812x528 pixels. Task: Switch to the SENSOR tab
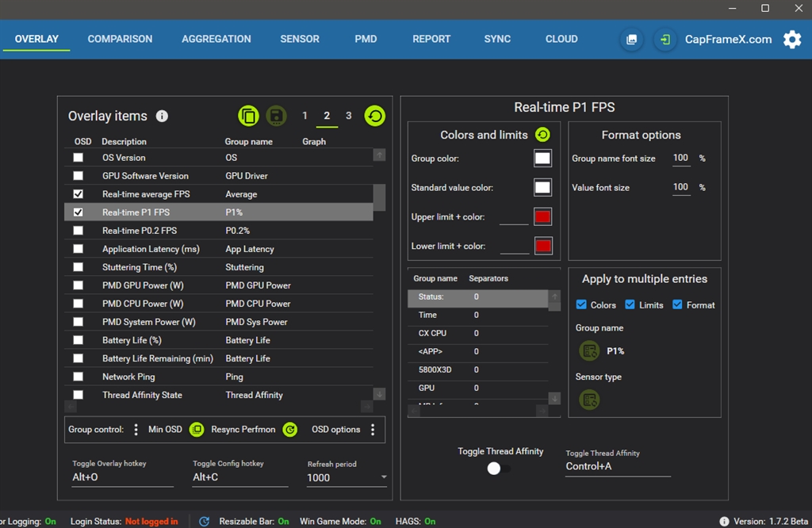(300, 39)
